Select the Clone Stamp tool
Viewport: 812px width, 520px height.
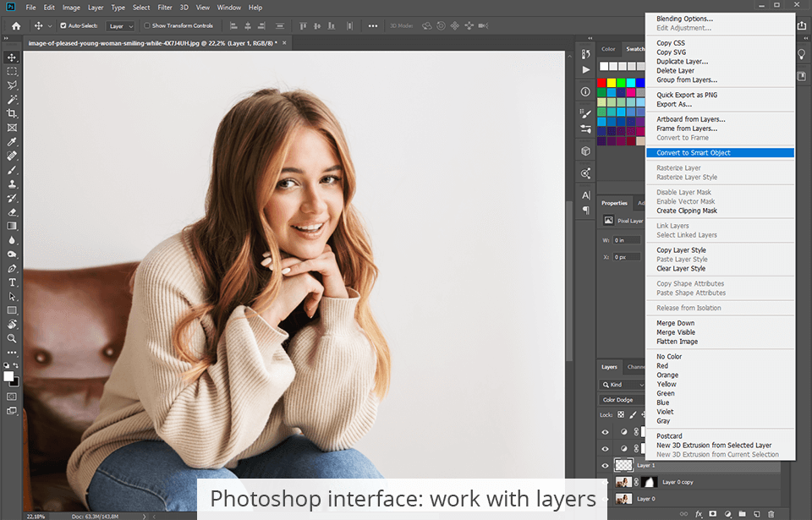pyautogui.click(x=12, y=183)
